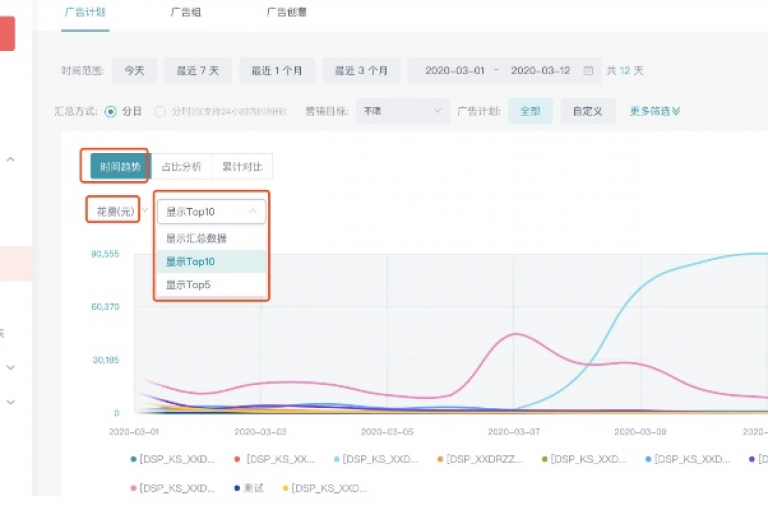Switch to the 广告组 tab
The width and height of the screenshot is (768, 510).
pyautogui.click(x=186, y=12)
